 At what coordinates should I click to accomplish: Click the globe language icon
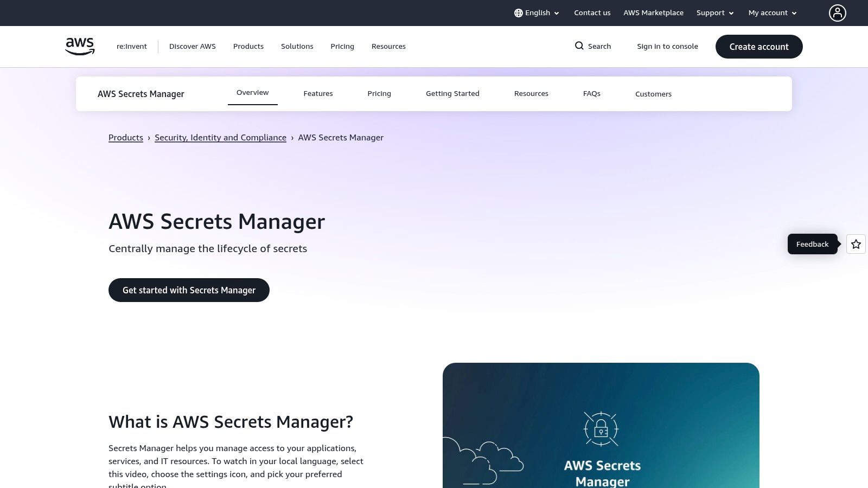point(519,12)
